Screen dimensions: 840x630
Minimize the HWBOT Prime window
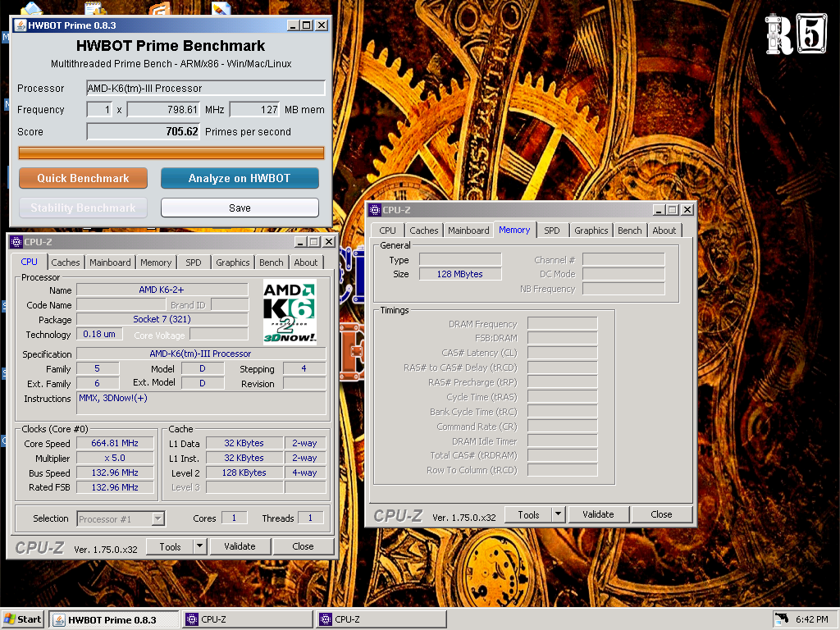293,25
